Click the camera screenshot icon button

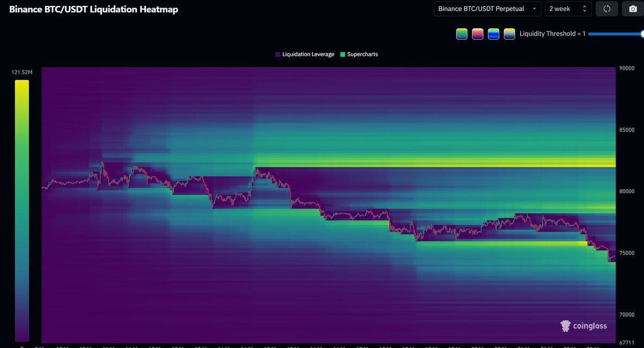tap(632, 9)
